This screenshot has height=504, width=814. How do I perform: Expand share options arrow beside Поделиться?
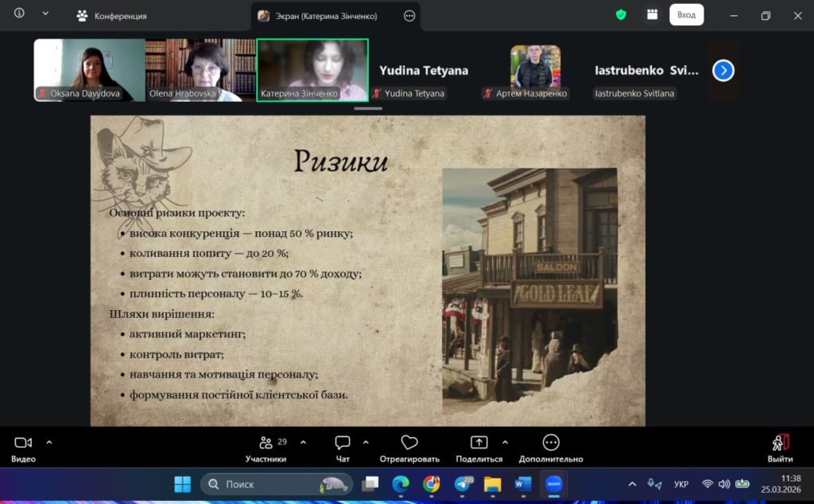pos(505,442)
